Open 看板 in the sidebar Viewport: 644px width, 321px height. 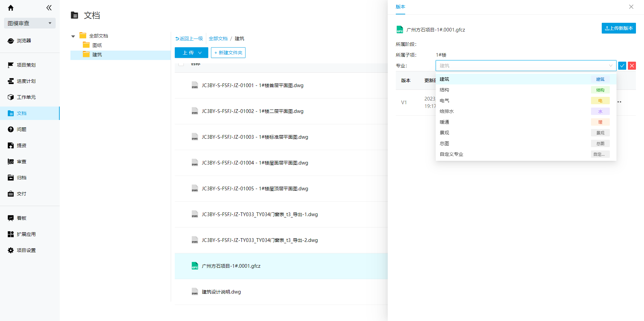pyautogui.click(x=30, y=218)
